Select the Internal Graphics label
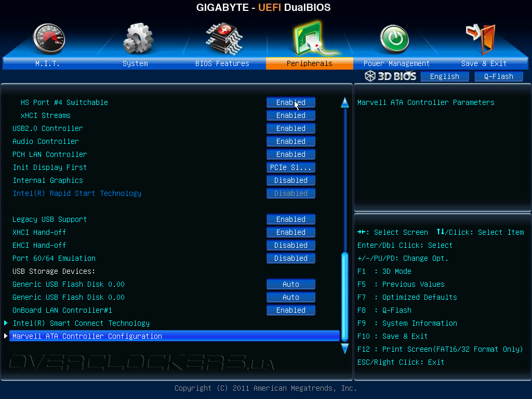 (47, 180)
